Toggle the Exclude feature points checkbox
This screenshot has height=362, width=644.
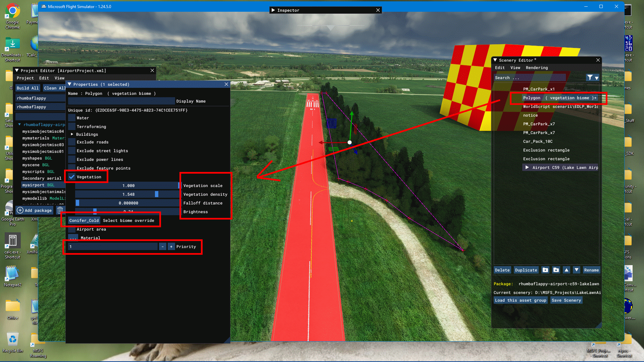72,168
